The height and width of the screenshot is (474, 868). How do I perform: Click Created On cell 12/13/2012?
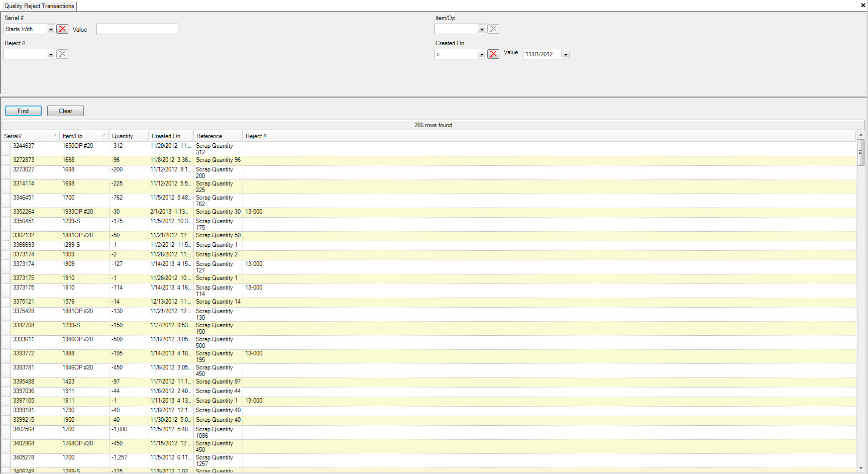171,302
